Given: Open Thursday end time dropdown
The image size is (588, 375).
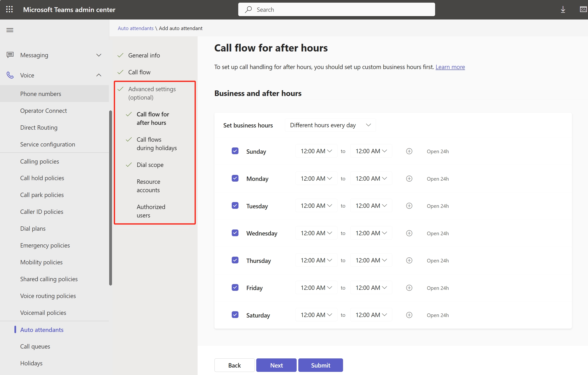Looking at the screenshot, I should tap(371, 261).
